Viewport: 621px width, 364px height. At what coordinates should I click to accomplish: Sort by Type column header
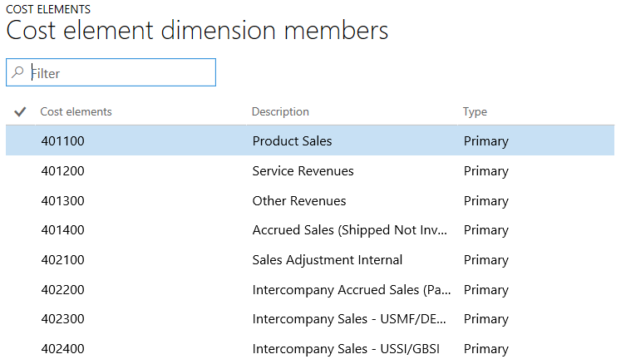click(x=475, y=112)
